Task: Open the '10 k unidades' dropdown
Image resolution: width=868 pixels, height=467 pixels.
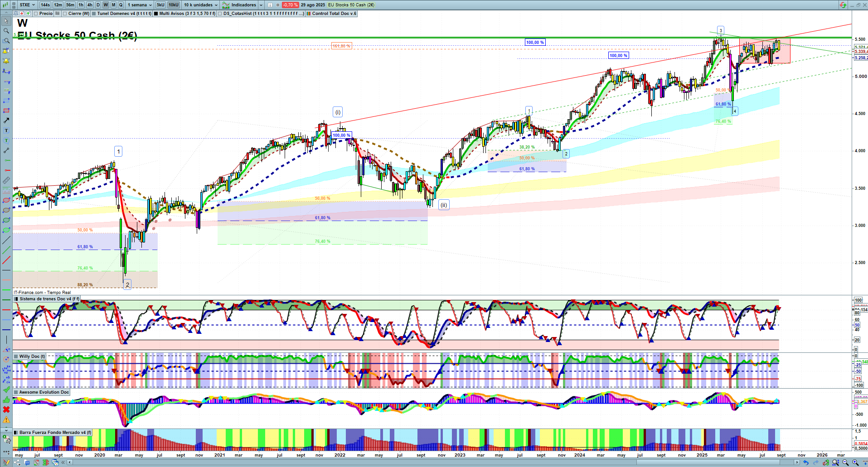Action: (200, 5)
